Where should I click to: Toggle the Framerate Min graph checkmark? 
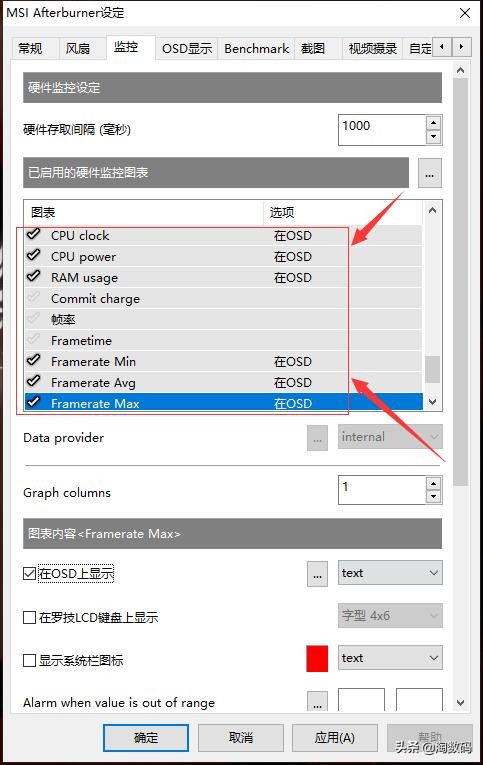tap(33, 360)
